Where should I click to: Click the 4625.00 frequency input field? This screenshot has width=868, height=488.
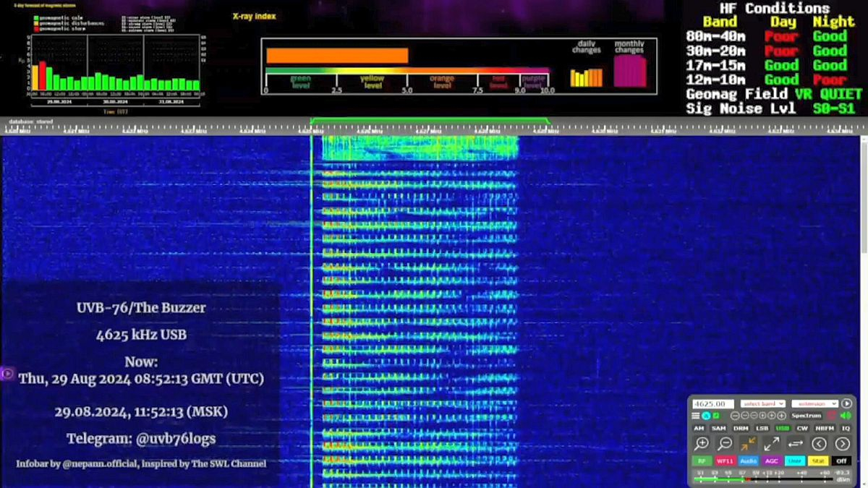[713, 403]
